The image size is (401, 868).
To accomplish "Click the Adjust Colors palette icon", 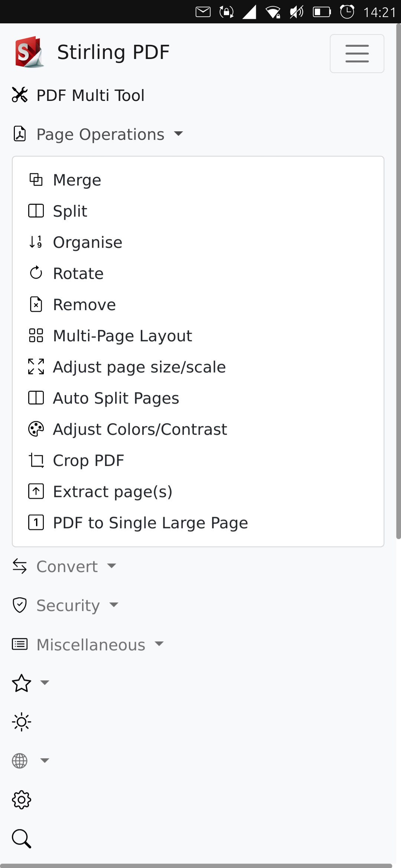I will point(36,429).
